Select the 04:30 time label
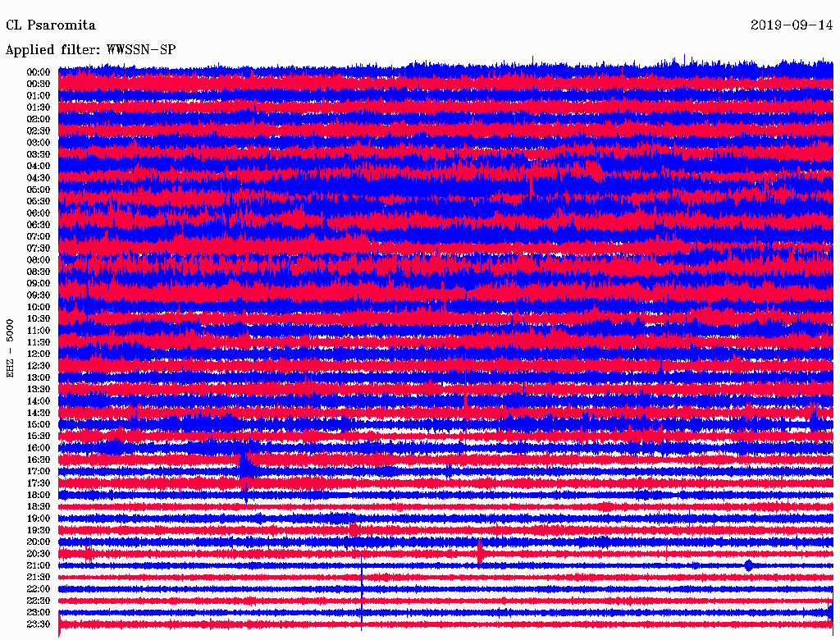840x640 pixels. [x=39, y=178]
